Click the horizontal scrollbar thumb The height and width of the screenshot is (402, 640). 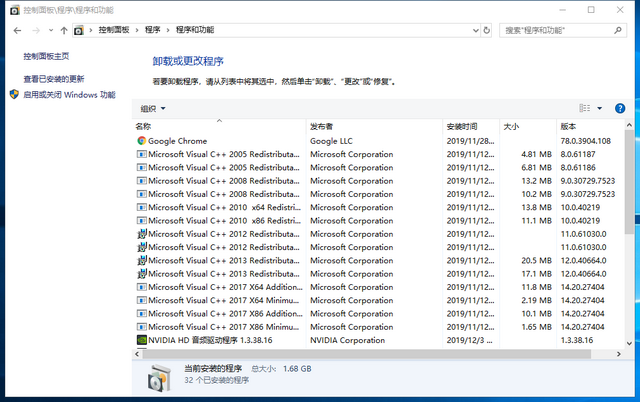coord(367,354)
